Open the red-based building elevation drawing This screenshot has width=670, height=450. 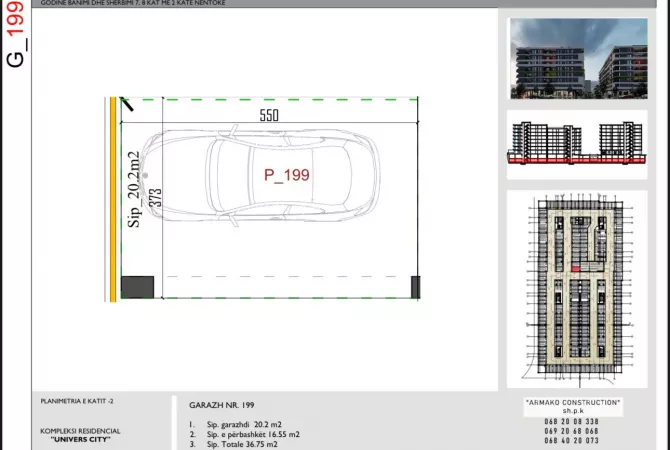577,143
